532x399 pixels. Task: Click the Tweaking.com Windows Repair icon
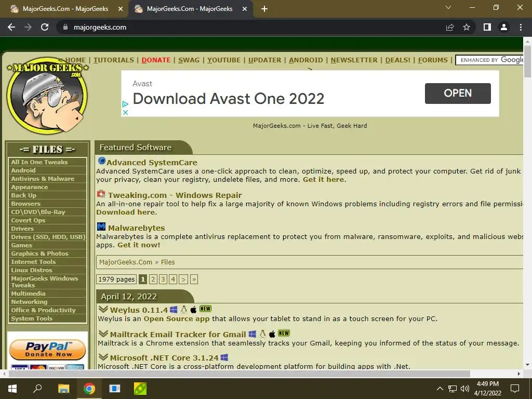[x=101, y=194]
